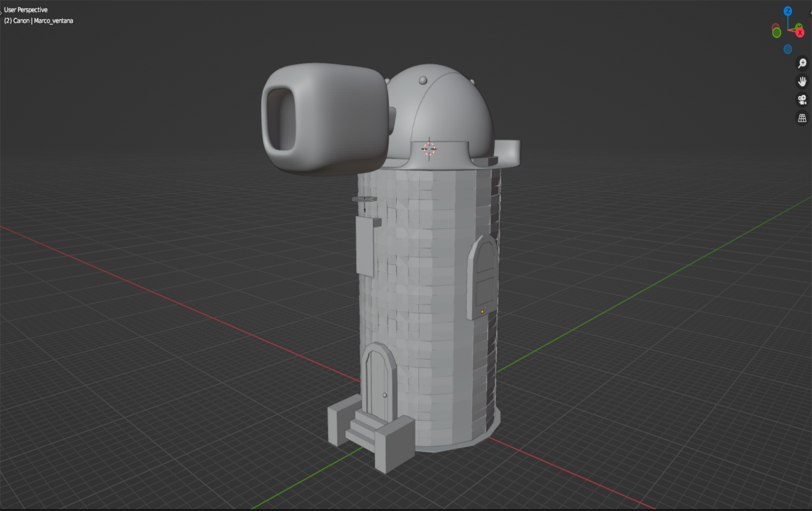
Task: Snap view using unlabeled blue negative-Z circle
Action: [x=788, y=49]
